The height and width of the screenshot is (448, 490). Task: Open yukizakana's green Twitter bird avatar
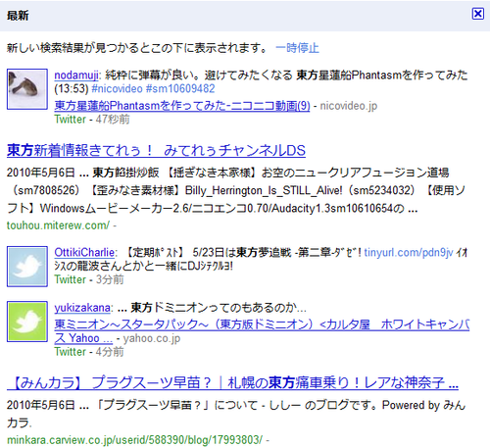pos(27,322)
